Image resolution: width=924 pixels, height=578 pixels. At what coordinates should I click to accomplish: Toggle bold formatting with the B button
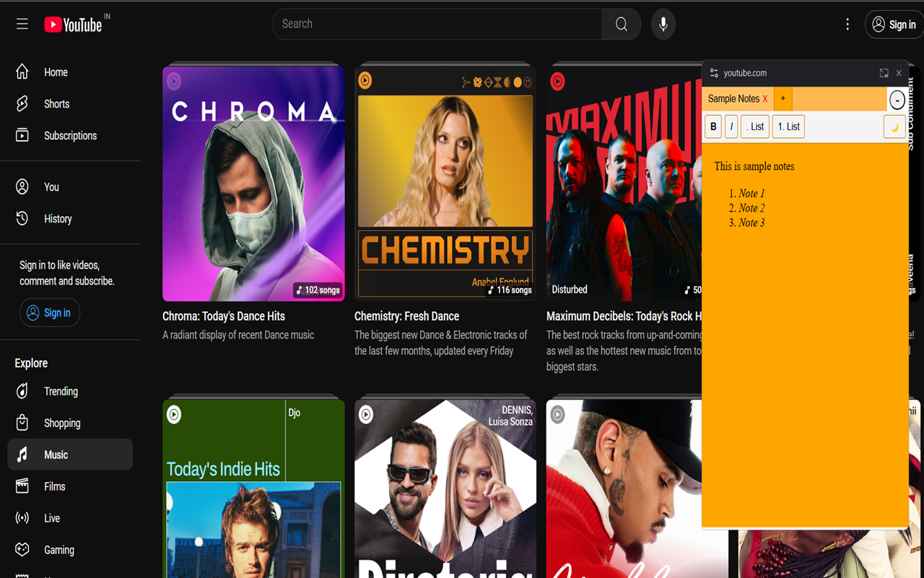coord(713,126)
